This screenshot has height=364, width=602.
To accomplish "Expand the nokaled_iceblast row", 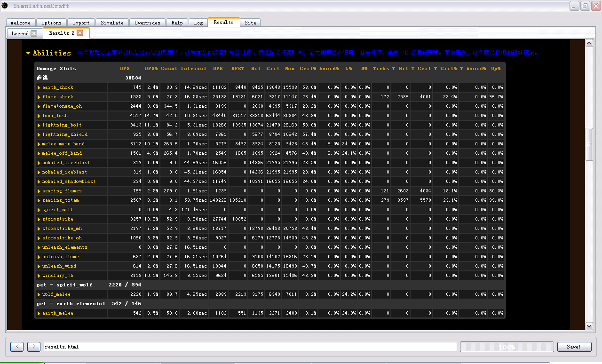I will (39, 172).
